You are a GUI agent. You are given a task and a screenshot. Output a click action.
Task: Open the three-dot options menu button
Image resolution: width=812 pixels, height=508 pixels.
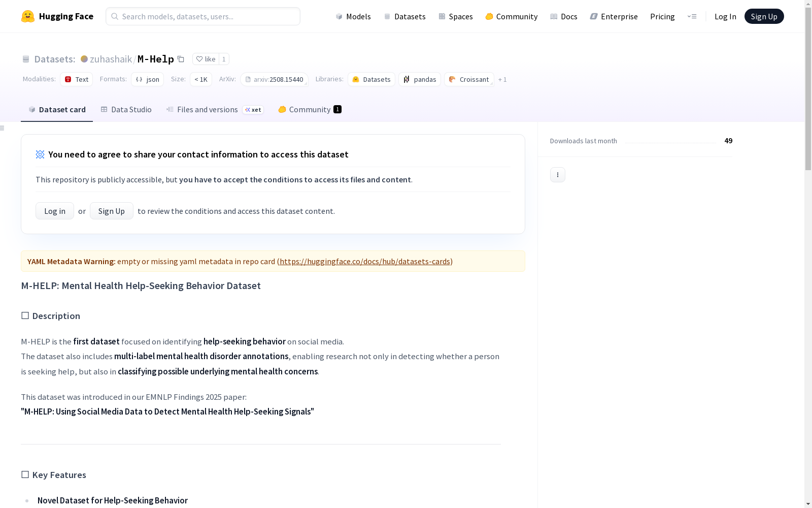pyautogui.click(x=558, y=175)
